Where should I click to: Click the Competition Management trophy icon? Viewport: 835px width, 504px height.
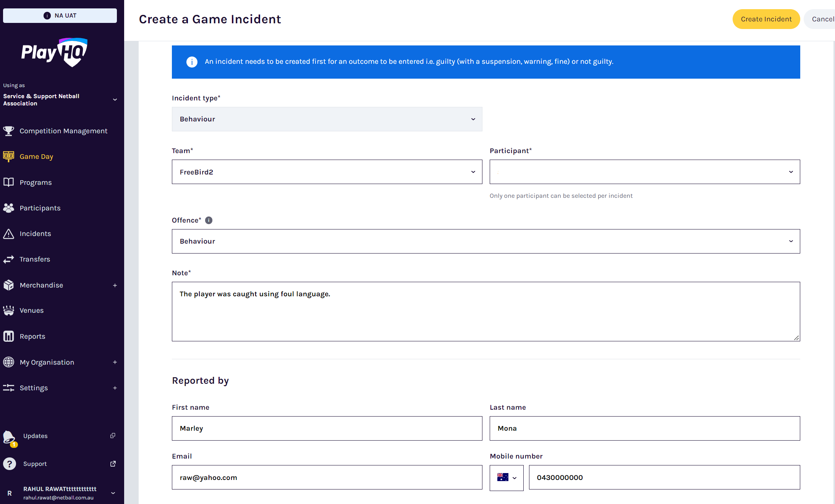click(8, 131)
